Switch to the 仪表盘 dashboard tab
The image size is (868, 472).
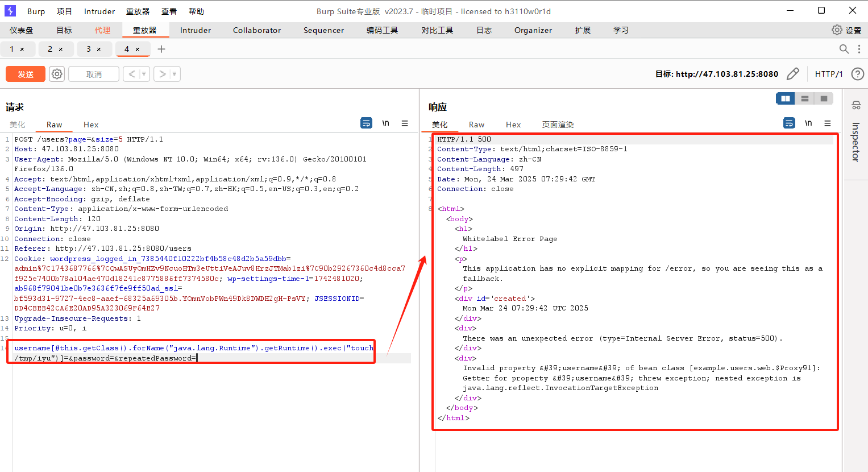21,30
